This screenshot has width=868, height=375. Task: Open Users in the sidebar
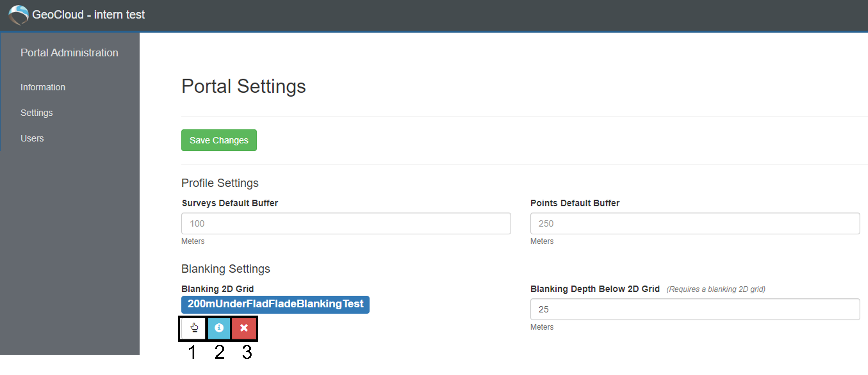[32, 138]
